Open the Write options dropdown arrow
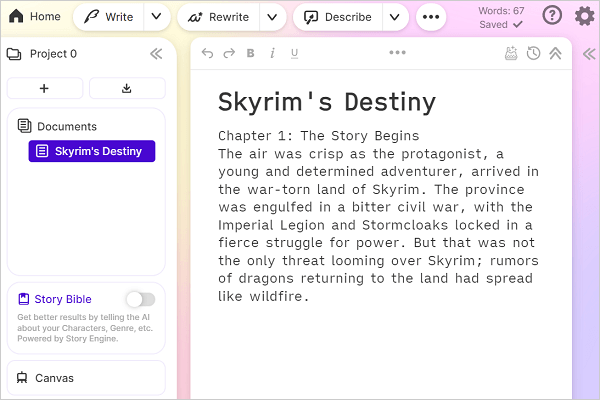Screen dimensions: 600x400 click(x=157, y=17)
